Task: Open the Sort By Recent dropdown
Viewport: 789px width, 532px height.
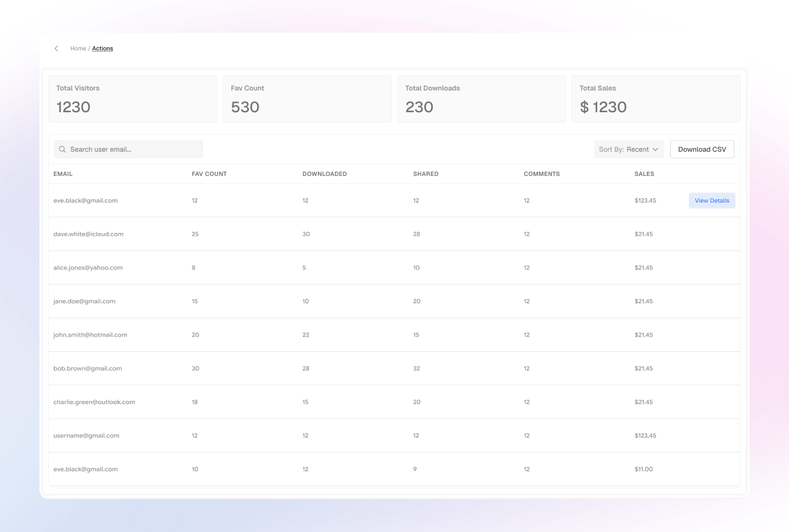Action: click(x=628, y=149)
